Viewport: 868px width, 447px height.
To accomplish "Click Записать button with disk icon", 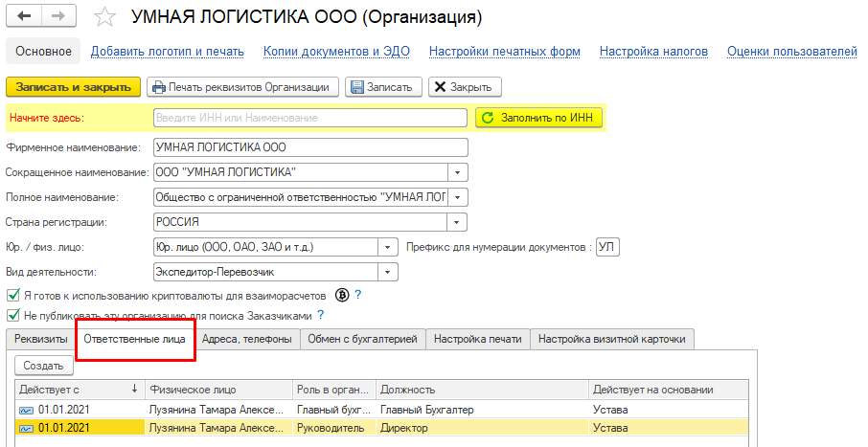I will (x=383, y=87).
